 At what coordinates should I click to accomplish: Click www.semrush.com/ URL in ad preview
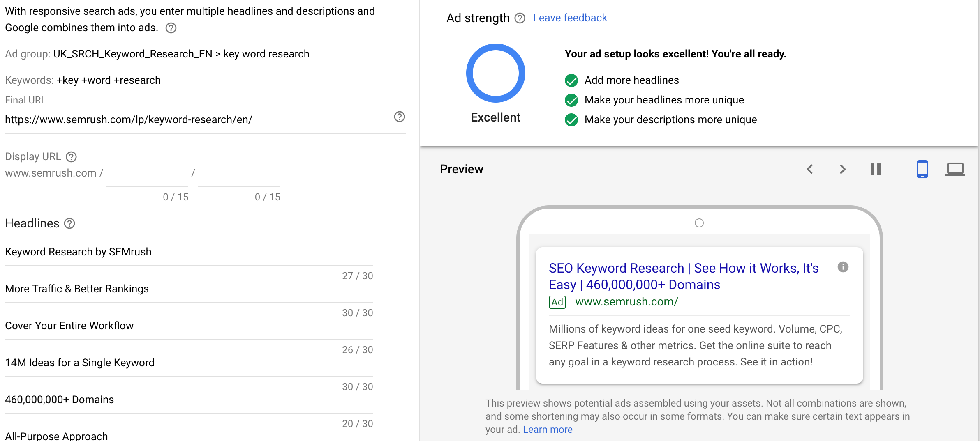(626, 302)
